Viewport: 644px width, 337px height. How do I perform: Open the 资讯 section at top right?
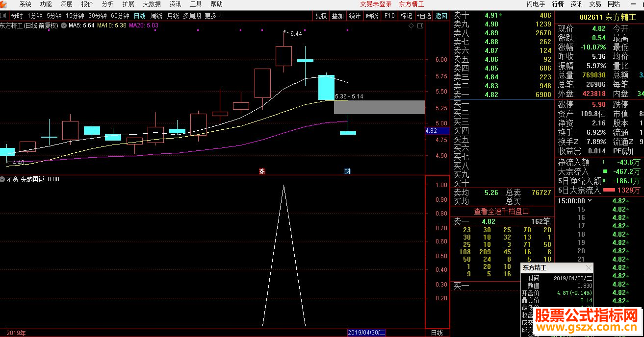(577, 4)
